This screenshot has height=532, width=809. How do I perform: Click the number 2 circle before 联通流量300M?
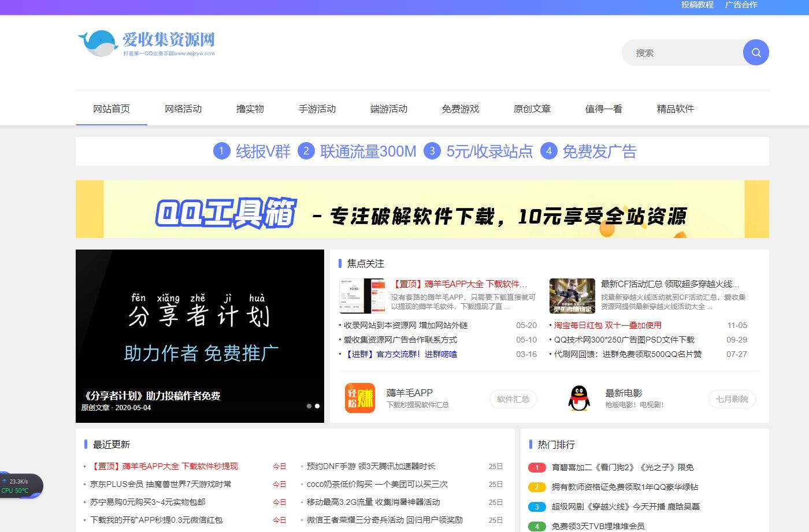click(306, 151)
